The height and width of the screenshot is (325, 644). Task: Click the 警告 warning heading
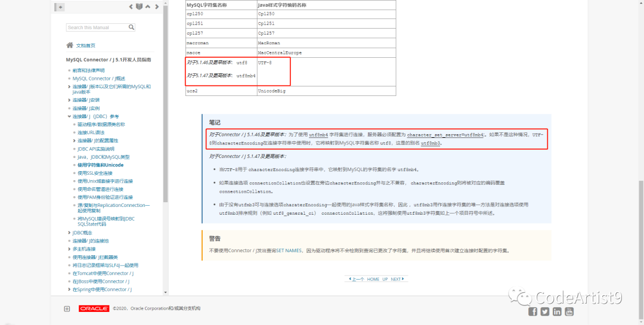(x=215, y=239)
